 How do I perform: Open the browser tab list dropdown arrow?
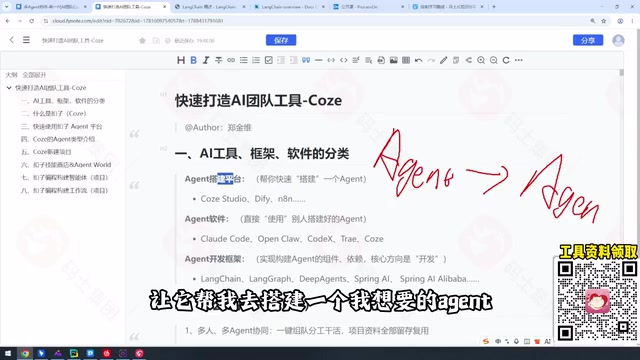(x=6, y=7)
